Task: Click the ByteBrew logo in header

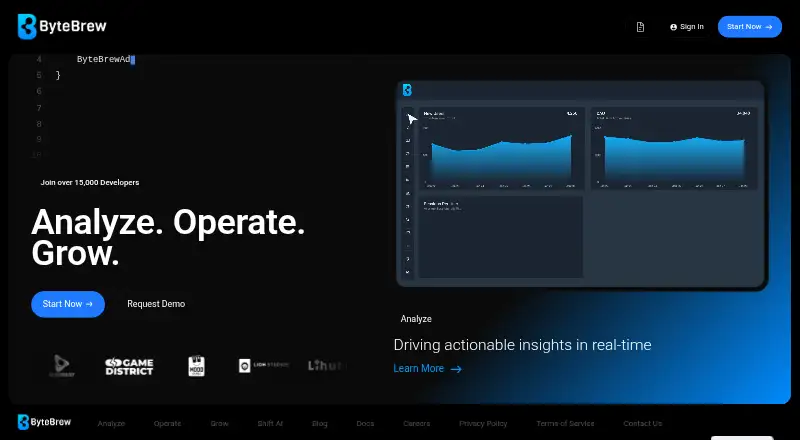Action: tap(62, 27)
